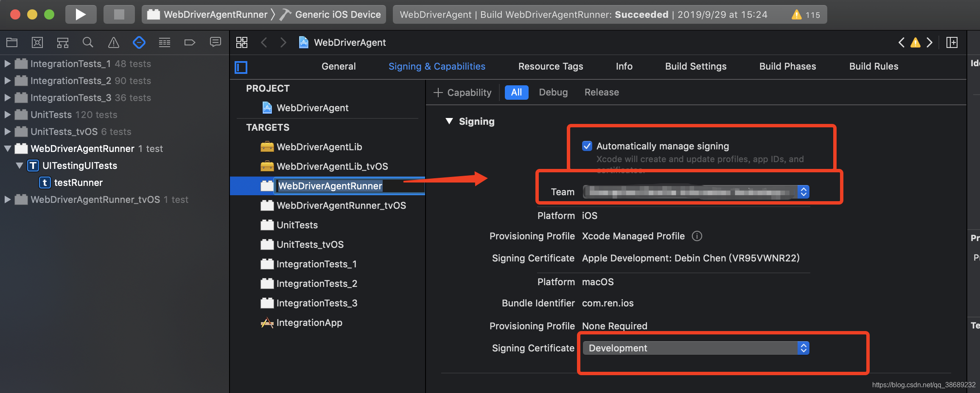Choose the Generic iOS Device destination
Image resolution: width=980 pixels, height=393 pixels.
330,14
